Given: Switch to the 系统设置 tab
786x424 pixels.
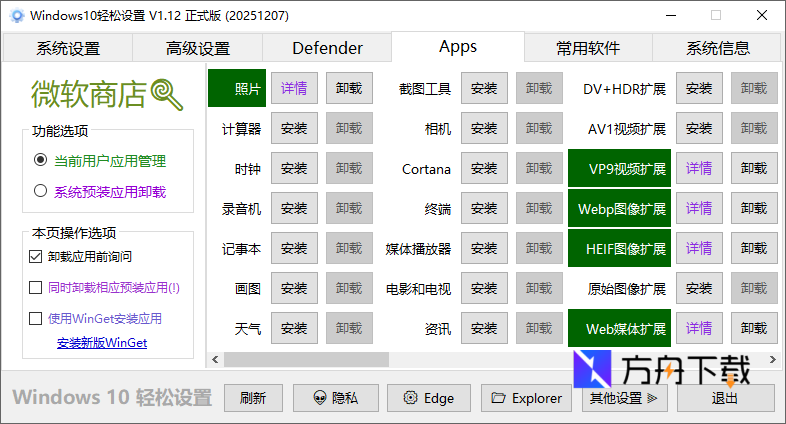Looking at the screenshot, I should tap(68, 48).
